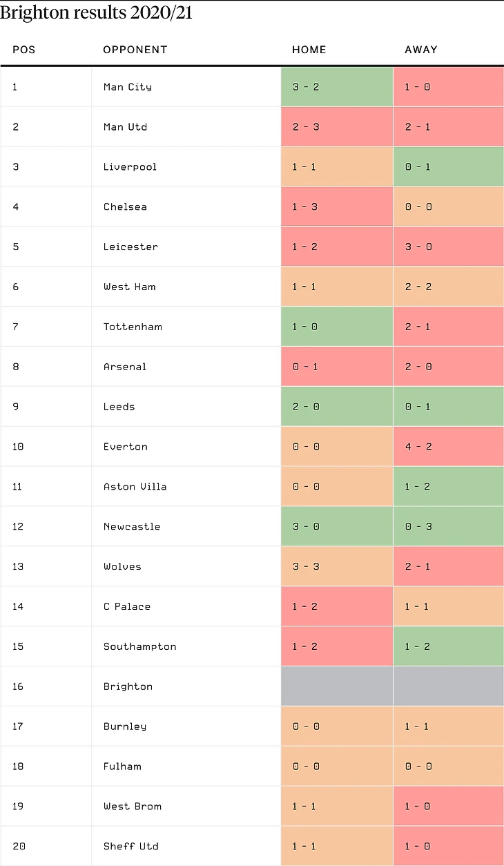
Task: Click the POS column header
Action: click(x=23, y=50)
